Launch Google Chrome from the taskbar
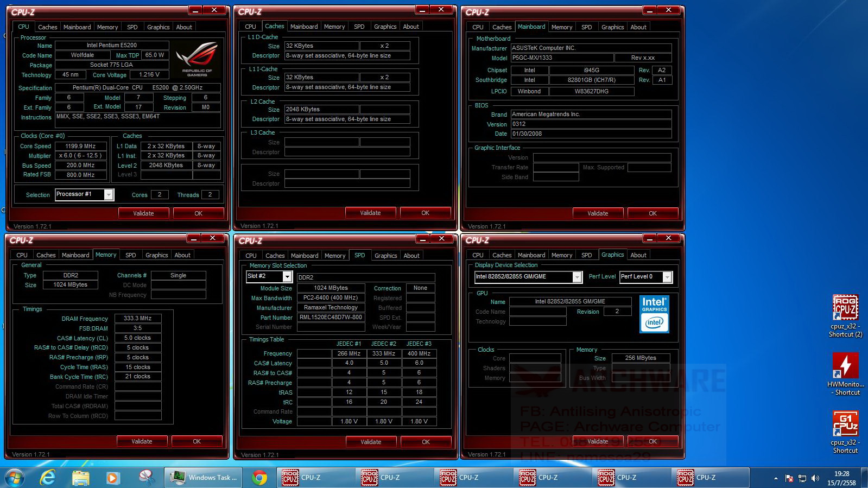 tap(259, 478)
